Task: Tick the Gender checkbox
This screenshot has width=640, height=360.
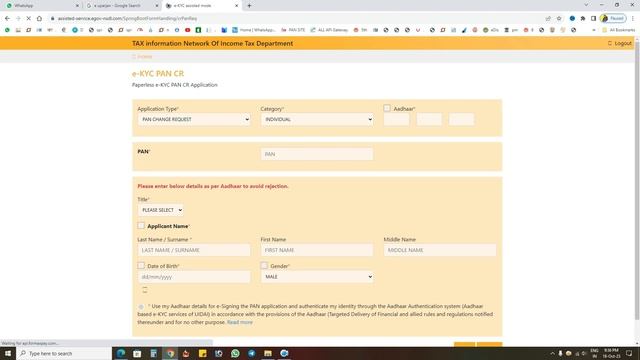Action: pyautogui.click(x=264, y=265)
